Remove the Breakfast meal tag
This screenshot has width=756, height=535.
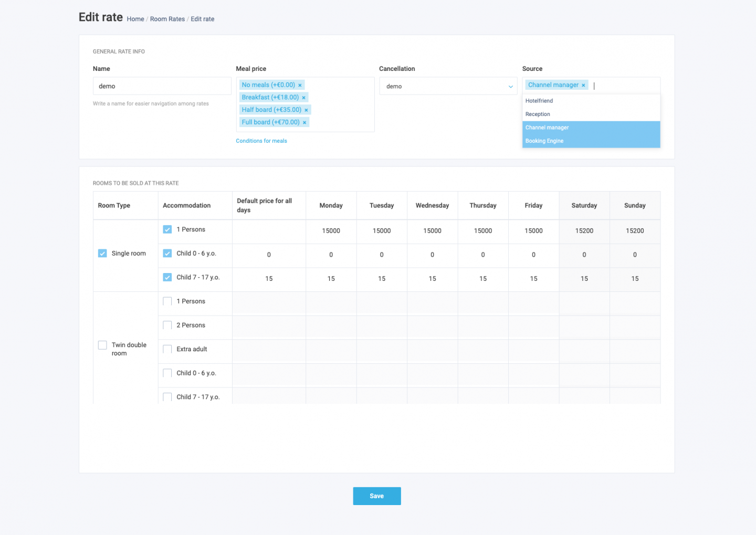pos(303,98)
